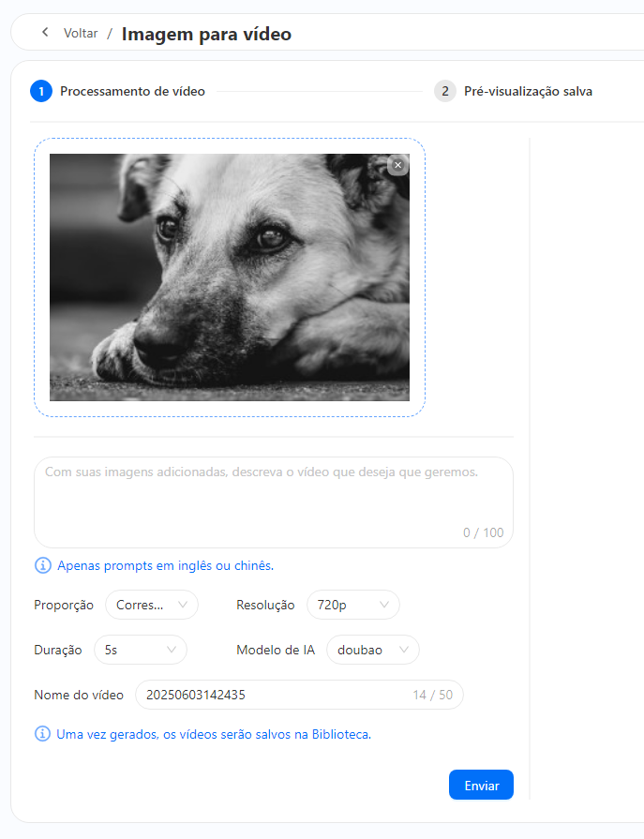
Task: Submit with the Enviar button
Action: (x=481, y=785)
